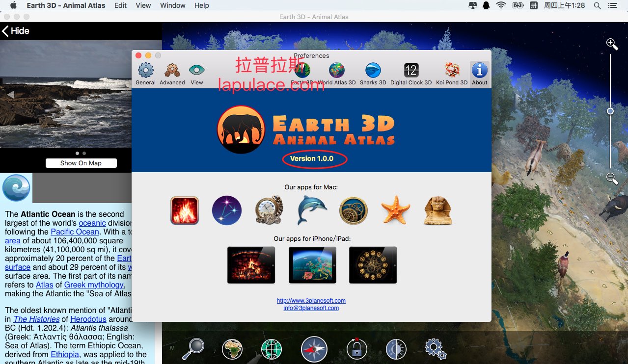Open the Advanced preferences tab
628x364 pixels.
tap(172, 74)
